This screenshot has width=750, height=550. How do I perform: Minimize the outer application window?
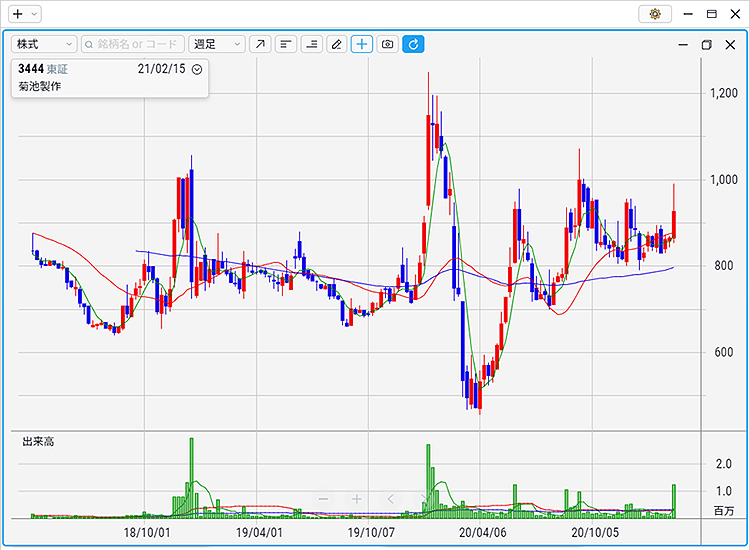pyautogui.click(x=688, y=14)
